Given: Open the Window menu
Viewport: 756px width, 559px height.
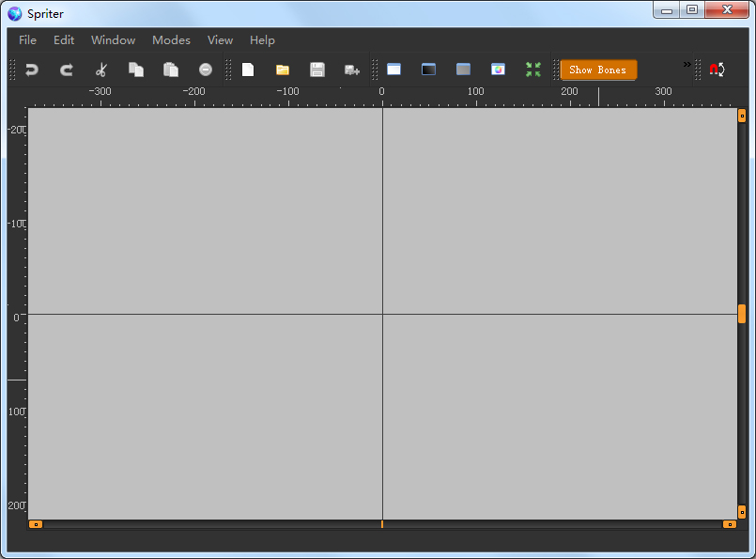Looking at the screenshot, I should point(113,40).
